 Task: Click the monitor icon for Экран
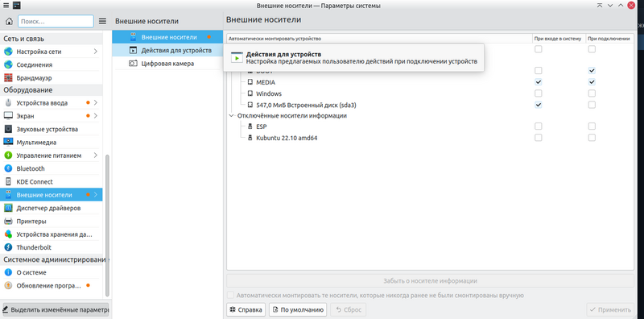(x=8, y=116)
